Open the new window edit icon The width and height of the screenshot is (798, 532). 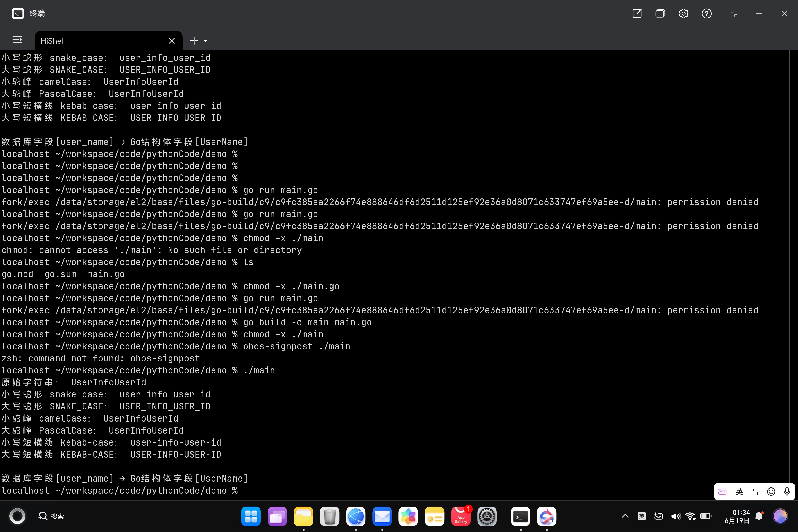(x=637, y=14)
